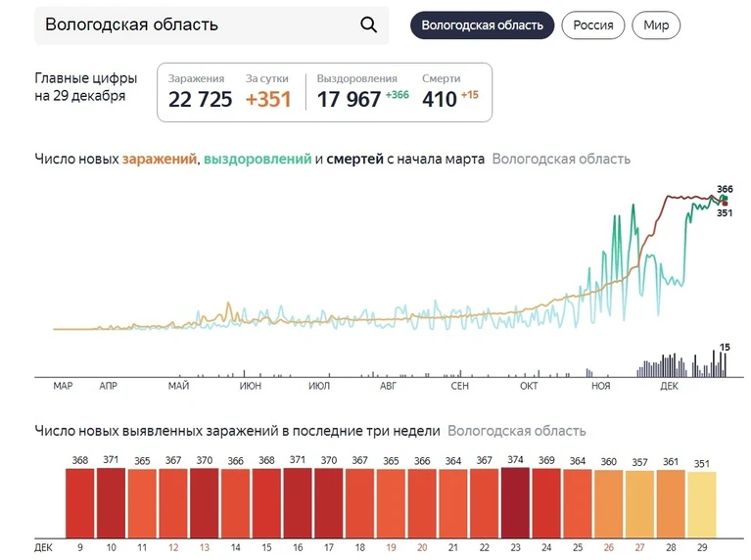
Task: Switch to the Россия tab
Action: click(593, 25)
